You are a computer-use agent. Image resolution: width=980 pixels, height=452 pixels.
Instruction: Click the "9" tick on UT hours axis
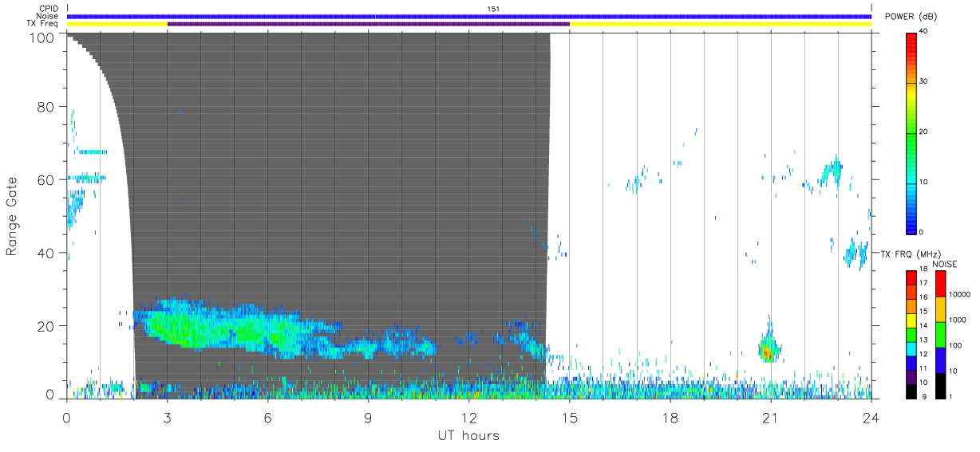(369, 416)
